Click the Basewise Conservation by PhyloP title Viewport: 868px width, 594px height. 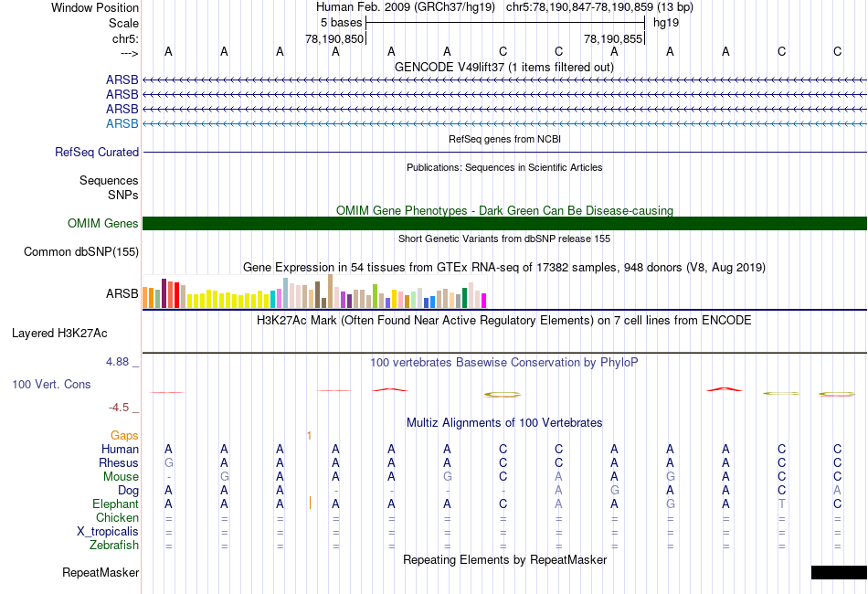point(504,363)
